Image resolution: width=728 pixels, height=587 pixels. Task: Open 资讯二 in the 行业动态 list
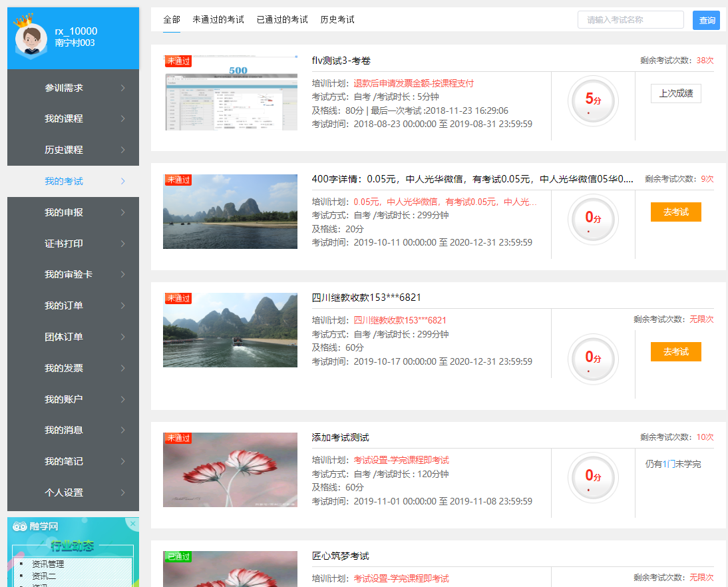[x=44, y=576]
